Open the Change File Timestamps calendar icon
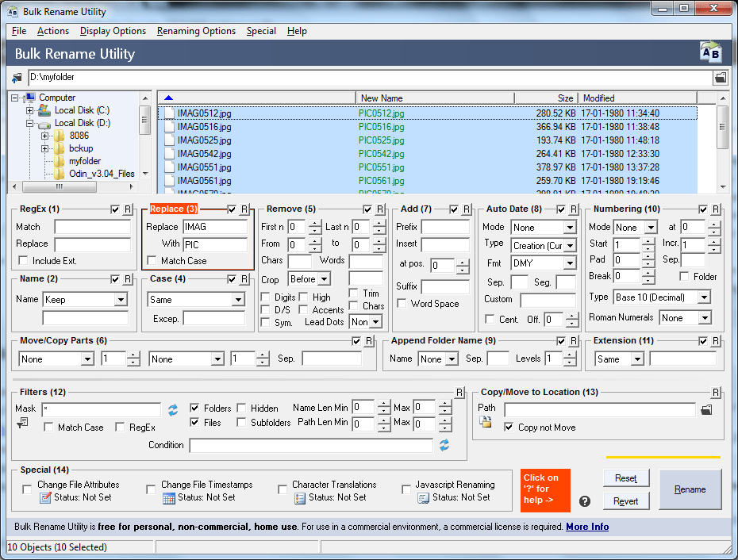 (168, 498)
